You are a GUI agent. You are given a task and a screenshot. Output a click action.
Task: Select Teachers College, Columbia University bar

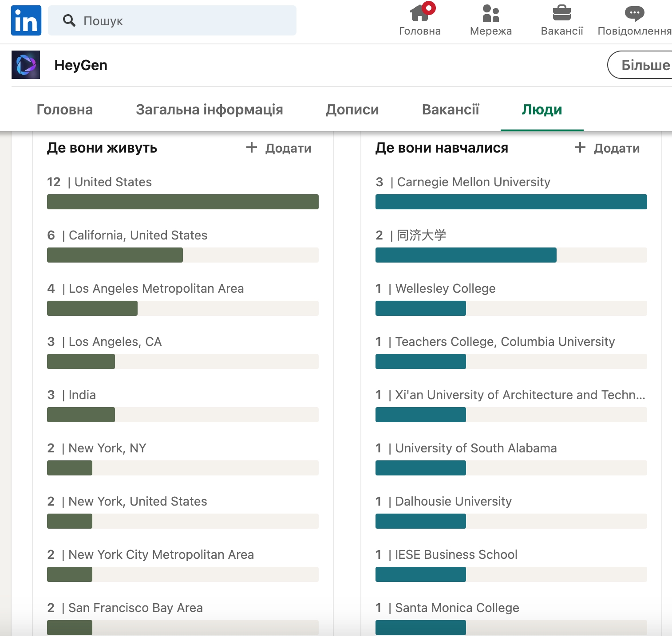click(x=511, y=361)
